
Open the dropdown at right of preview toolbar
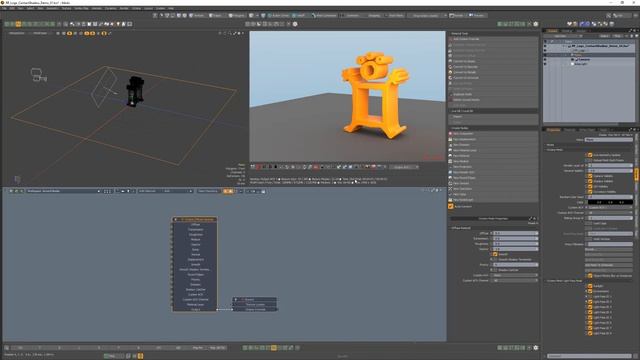pos(404,167)
